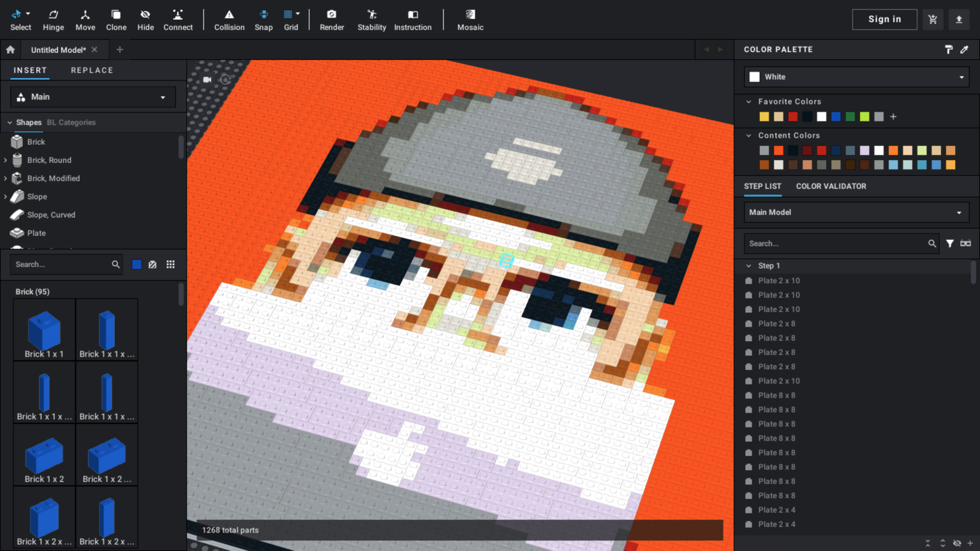Open the Color Validator tab
This screenshot has height=551, width=980.
click(831, 186)
